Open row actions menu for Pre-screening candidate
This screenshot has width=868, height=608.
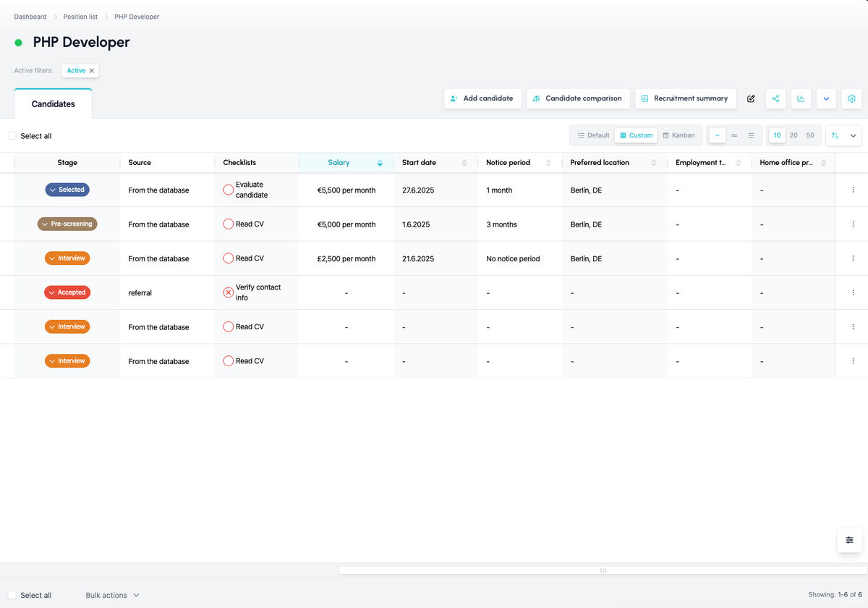pos(853,224)
